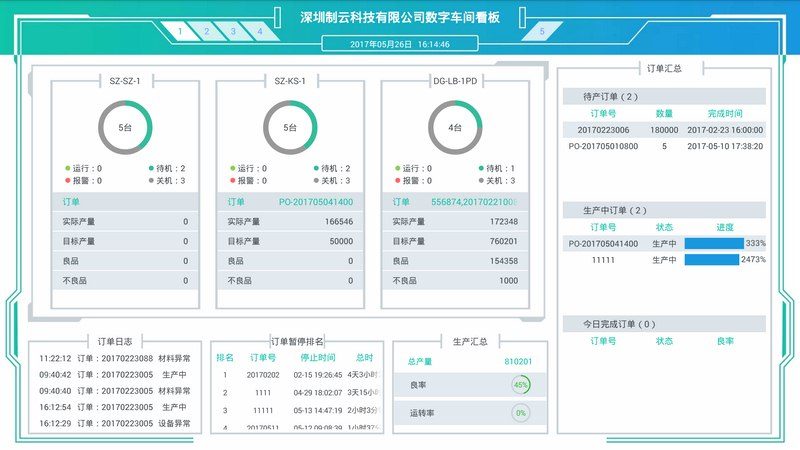Screen dimensions: 800x450
Task: Switch to page tab 1
Action: coord(179,31)
